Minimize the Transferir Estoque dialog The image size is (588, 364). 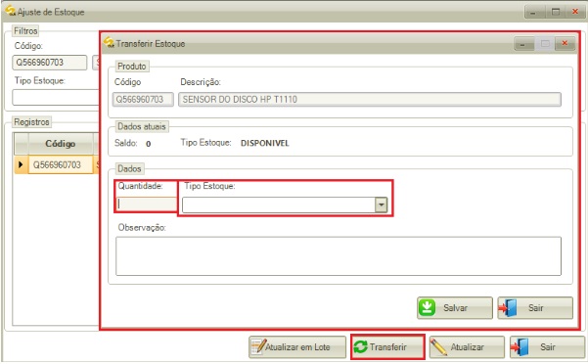[523, 44]
